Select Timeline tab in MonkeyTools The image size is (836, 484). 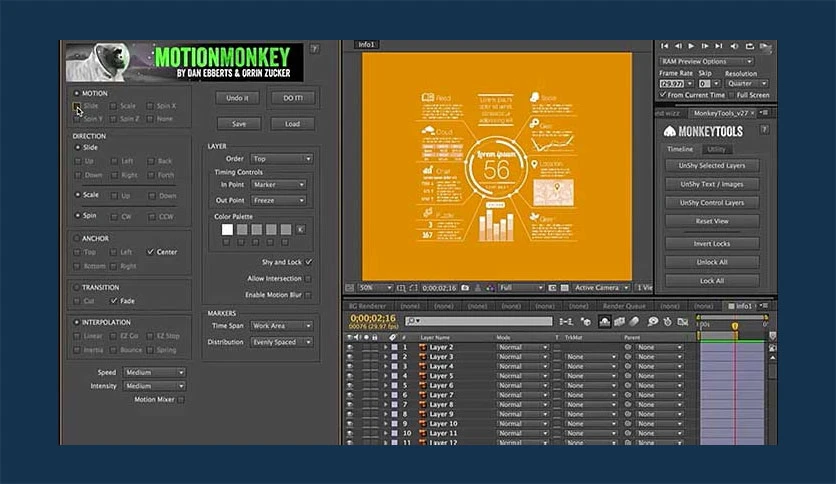tap(680, 149)
